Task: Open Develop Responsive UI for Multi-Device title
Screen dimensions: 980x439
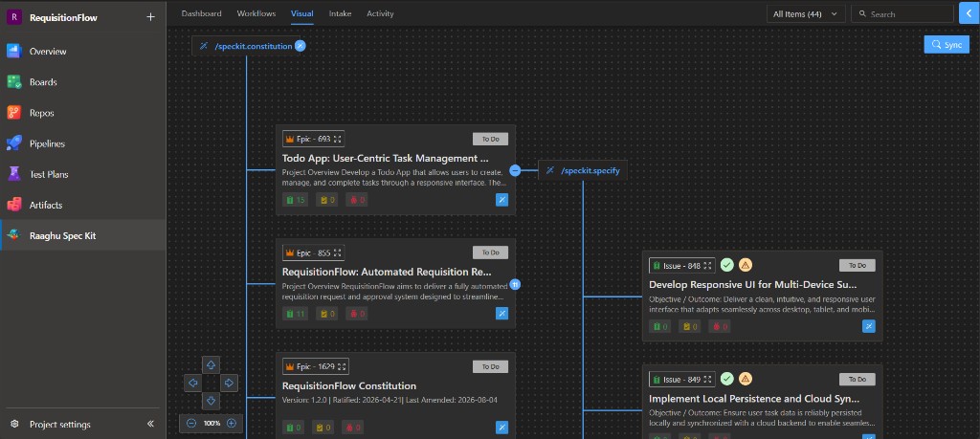Action: coord(752,284)
